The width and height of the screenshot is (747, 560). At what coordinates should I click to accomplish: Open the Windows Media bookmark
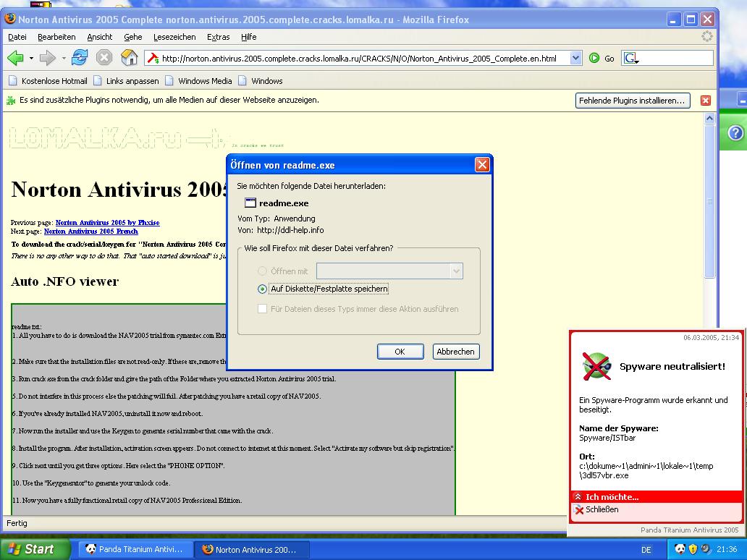click(198, 81)
